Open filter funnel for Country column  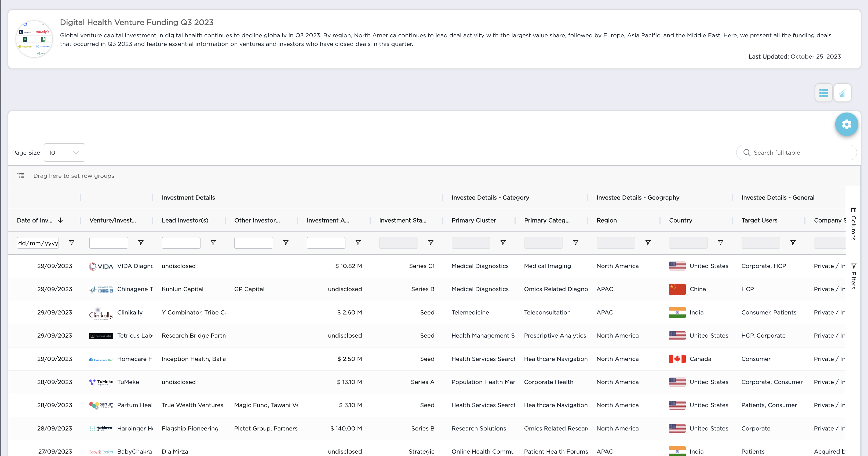point(720,243)
